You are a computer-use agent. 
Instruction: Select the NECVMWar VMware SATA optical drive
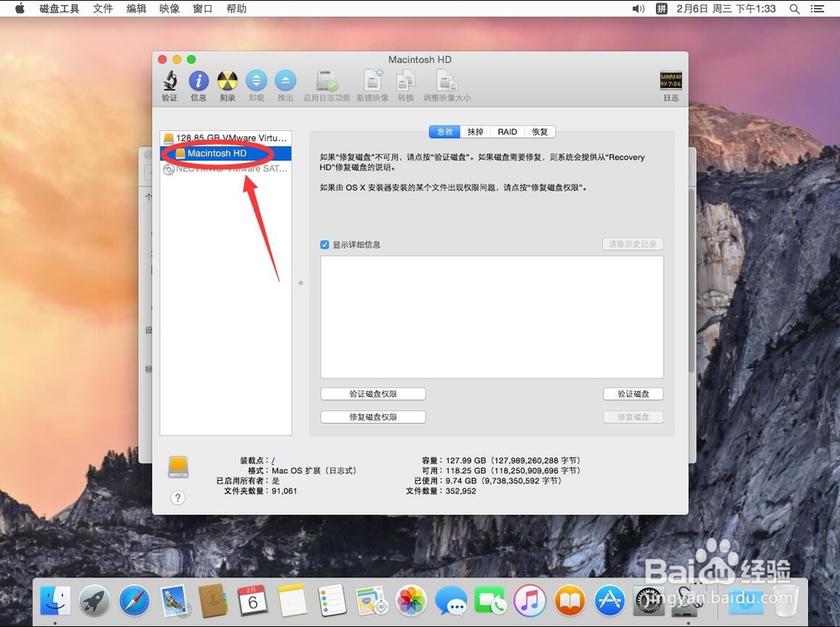pos(226,169)
